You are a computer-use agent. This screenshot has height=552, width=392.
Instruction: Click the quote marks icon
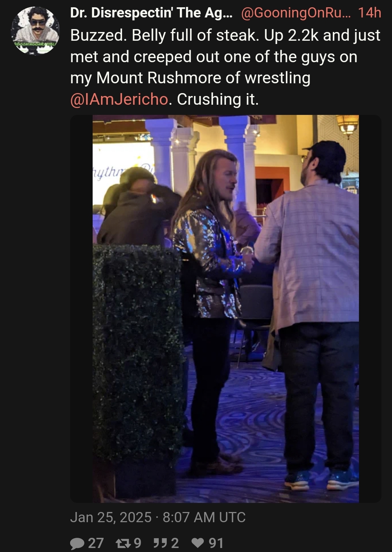point(159,543)
